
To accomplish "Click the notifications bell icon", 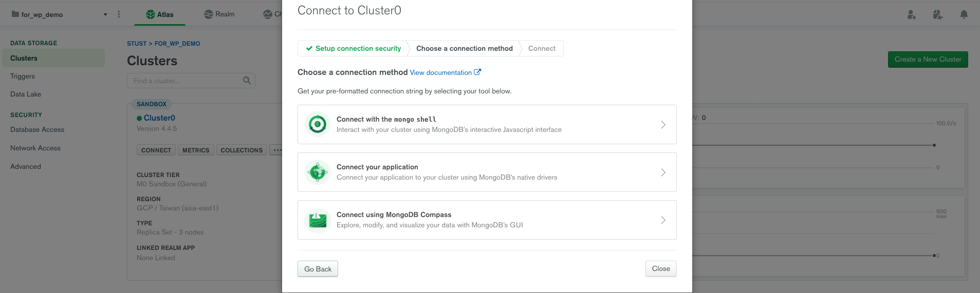I will tap(964, 14).
